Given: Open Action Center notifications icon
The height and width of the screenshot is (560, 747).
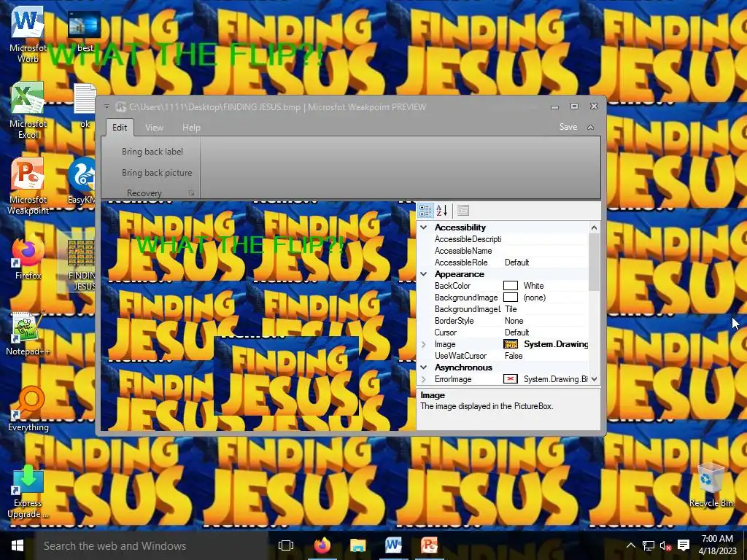Looking at the screenshot, I should pos(683,545).
